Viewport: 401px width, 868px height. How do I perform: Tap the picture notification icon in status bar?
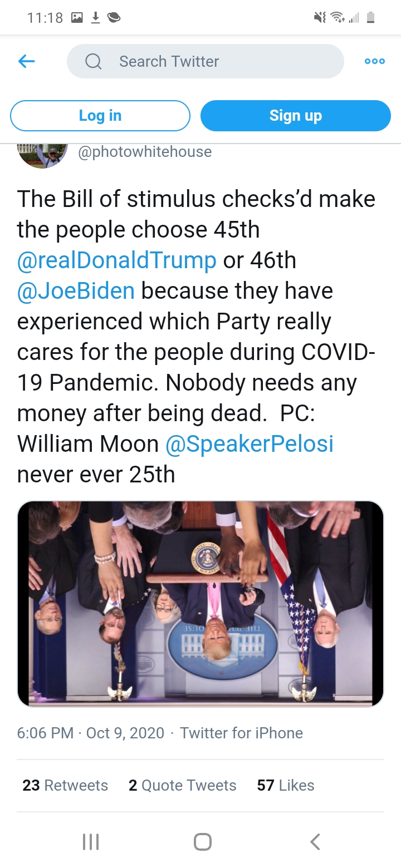pos(77,18)
